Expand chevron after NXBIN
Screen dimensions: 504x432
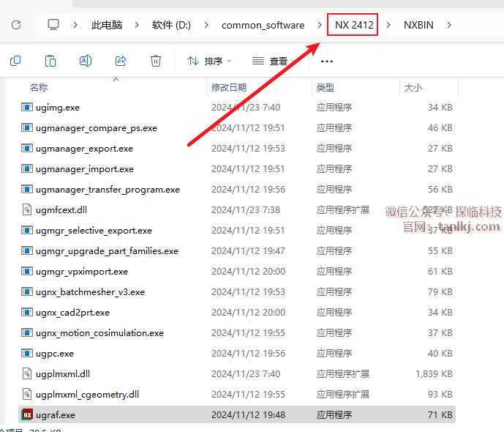(x=449, y=25)
